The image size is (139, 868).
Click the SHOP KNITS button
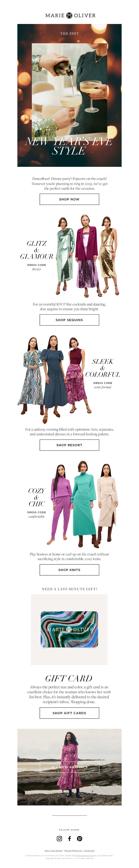(69, 570)
